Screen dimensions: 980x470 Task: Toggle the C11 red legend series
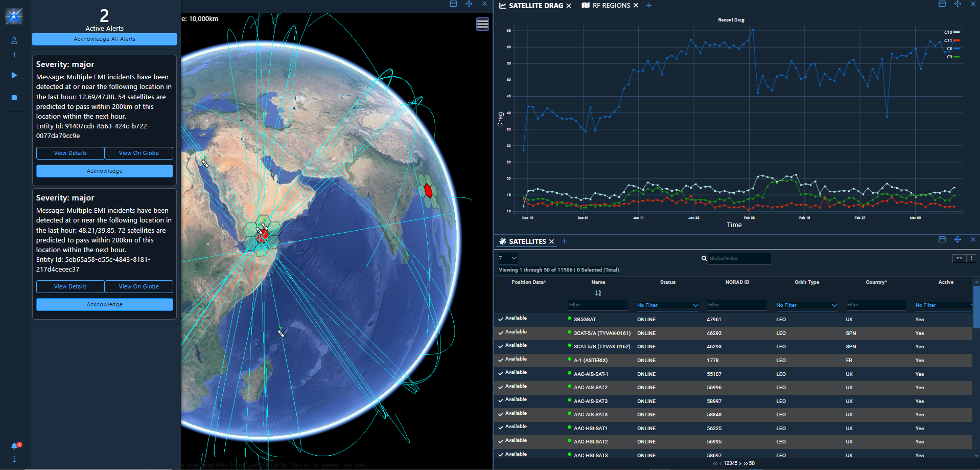(951, 40)
